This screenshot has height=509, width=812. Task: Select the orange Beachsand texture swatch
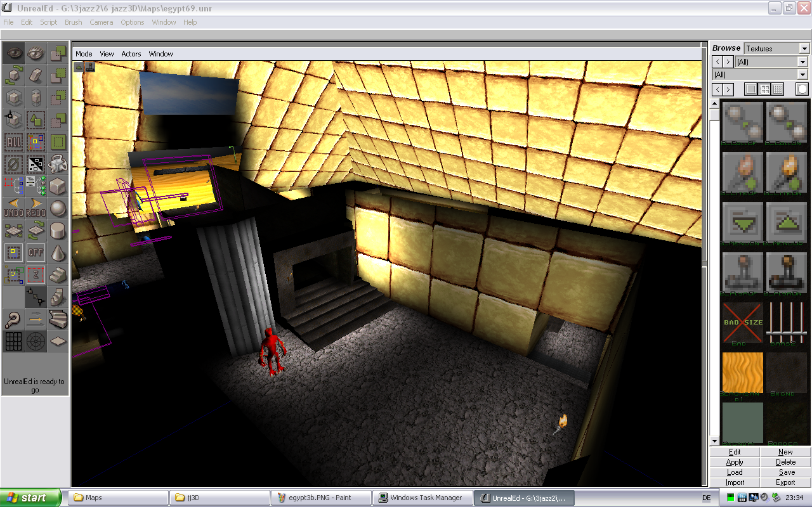[x=743, y=373]
